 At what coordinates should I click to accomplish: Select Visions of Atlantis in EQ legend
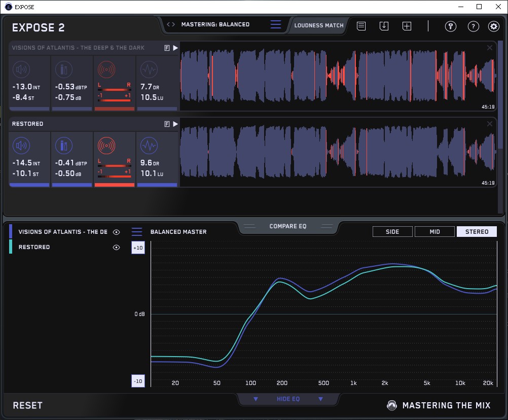63,232
